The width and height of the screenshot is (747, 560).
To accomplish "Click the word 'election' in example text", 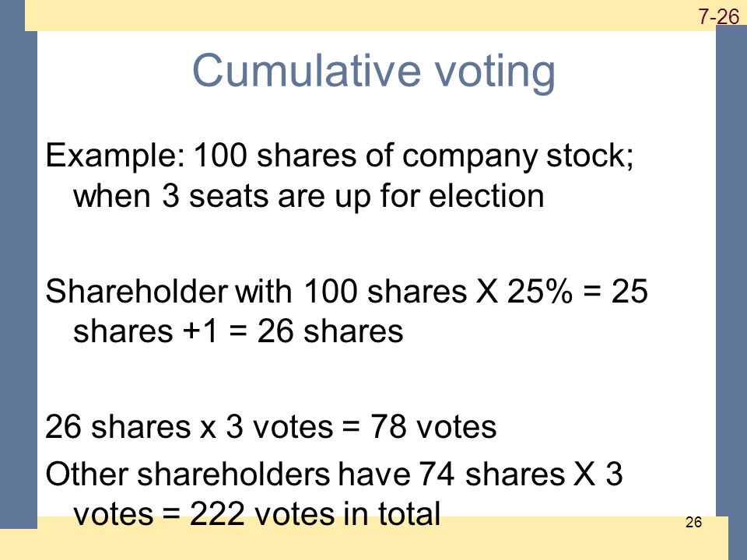I will tap(486, 195).
